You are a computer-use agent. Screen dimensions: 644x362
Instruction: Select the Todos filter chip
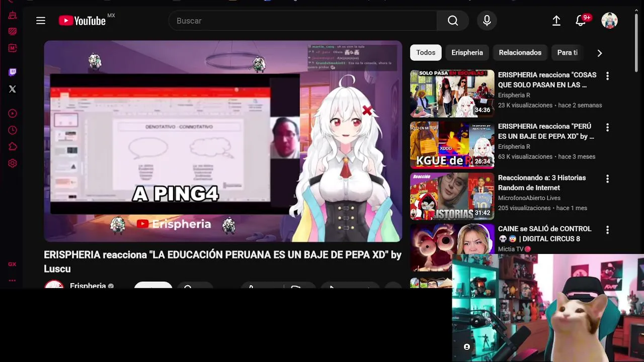pos(426,53)
